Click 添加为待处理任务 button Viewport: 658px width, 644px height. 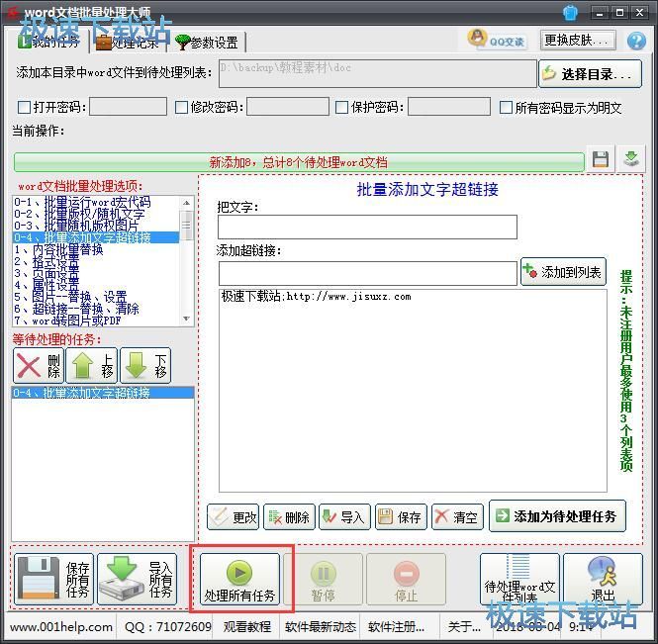[557, 516]
